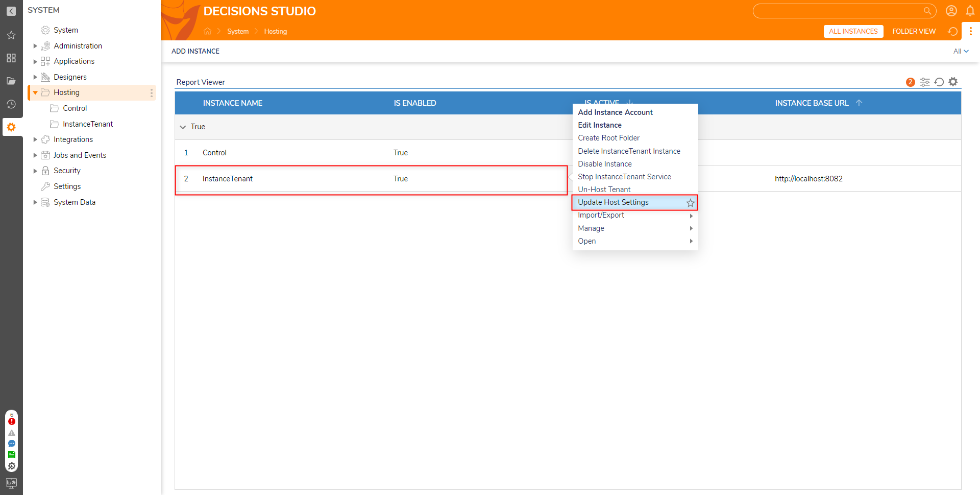The image size is (980, 495).
Task: Click ADD INSTANCE action
Action: click(195, 51)
